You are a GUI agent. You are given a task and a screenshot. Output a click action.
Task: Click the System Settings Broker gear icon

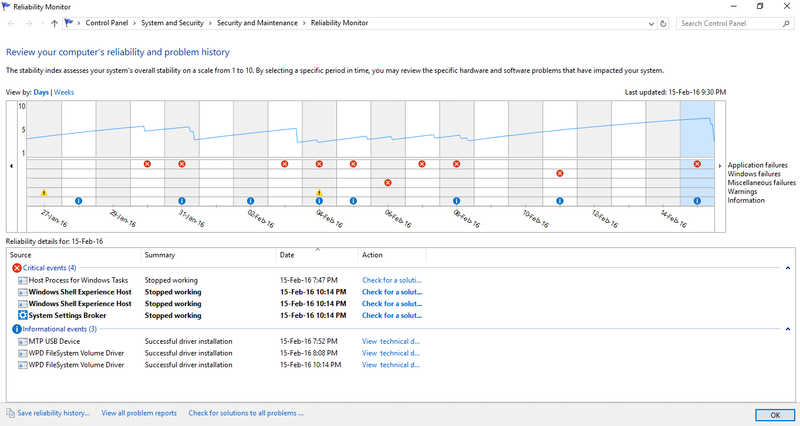point(22,315)
